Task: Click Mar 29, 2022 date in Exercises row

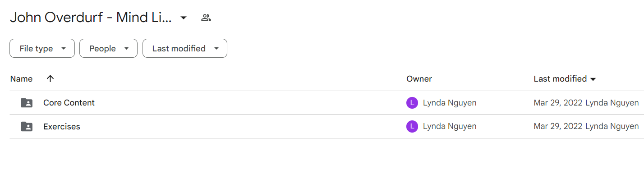Action: [558, 127]
